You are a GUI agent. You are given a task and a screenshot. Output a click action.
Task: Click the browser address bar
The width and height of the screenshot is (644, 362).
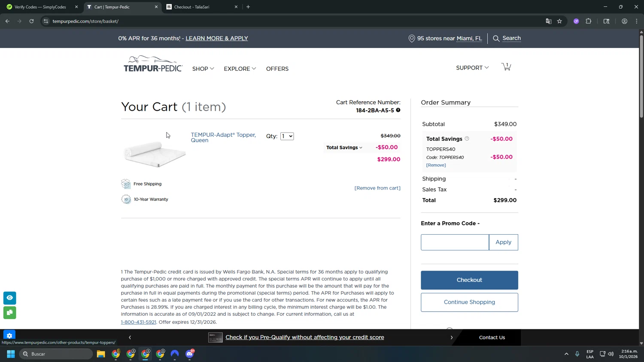[292, 21]
